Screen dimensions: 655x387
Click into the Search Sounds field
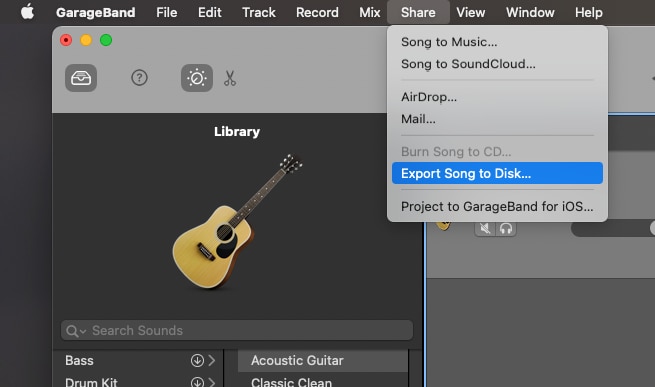pyautogui.click(x=237, y=331)
